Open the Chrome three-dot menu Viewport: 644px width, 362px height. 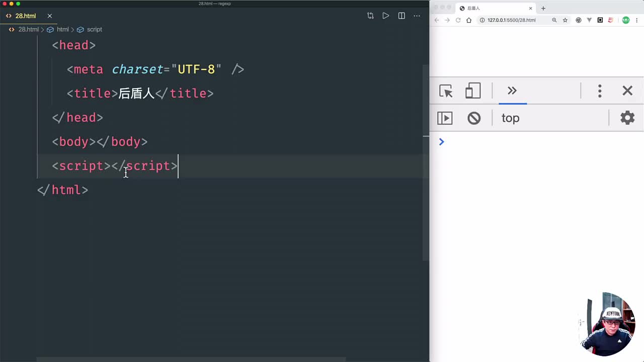point(637,20)
